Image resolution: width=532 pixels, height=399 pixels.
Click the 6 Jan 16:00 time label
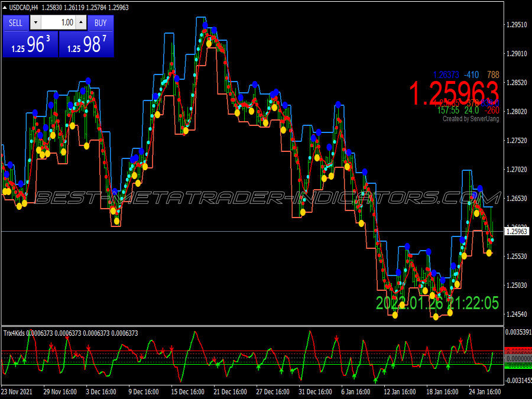click(356, 391)
